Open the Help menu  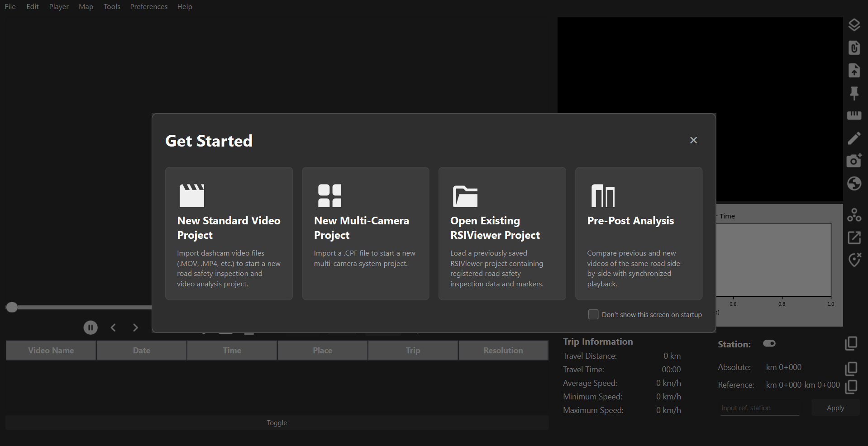click(x=185, y=6)
